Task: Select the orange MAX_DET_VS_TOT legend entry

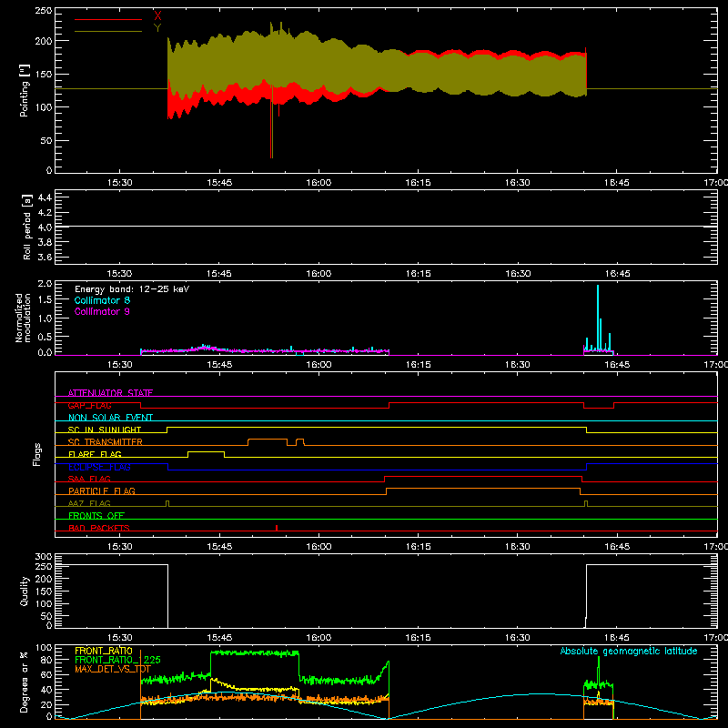Action: click(112, 669)
